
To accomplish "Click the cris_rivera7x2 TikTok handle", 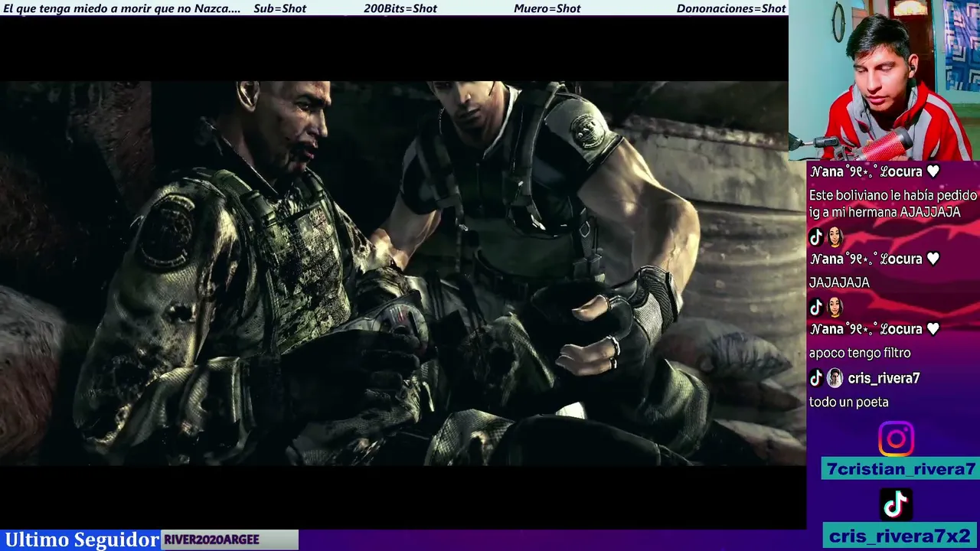I will pos(900,536).
